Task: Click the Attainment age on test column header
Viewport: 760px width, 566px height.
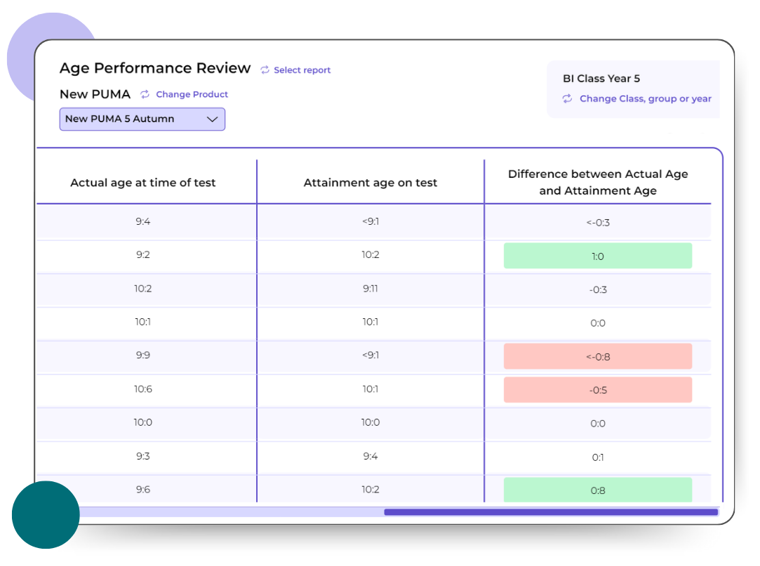Action: click(x=370, y=182)
